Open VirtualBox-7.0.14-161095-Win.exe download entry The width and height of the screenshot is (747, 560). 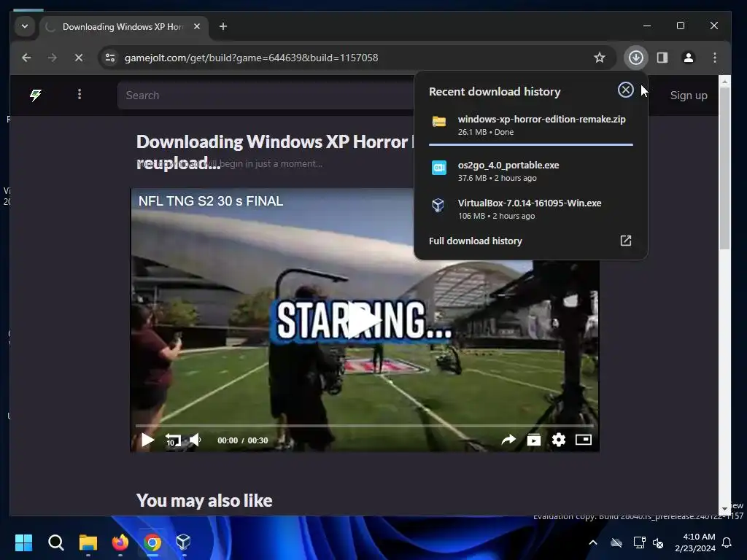531,209
